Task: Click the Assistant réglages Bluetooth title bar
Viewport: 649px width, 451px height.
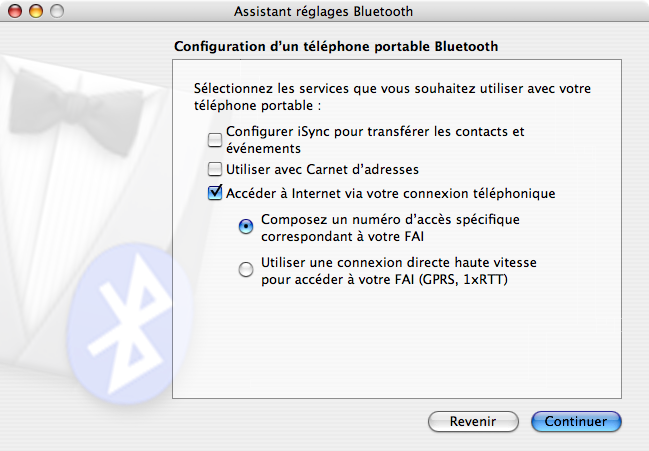Action: click(323, 11)
